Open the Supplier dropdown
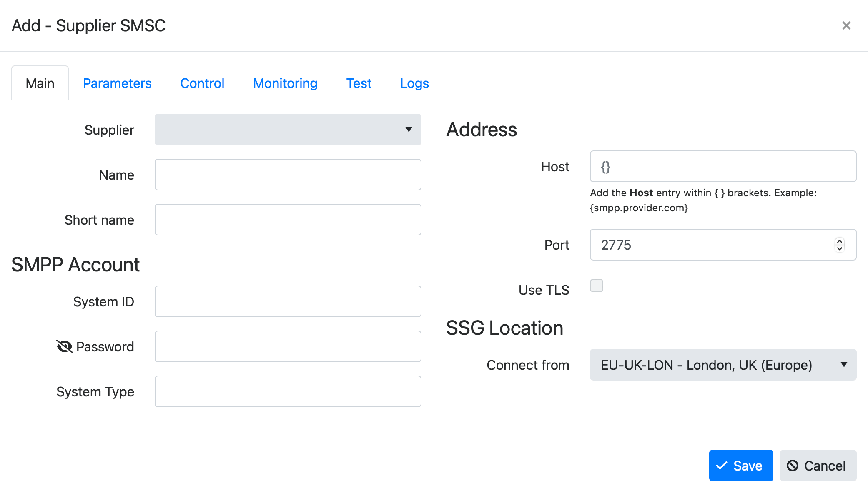 (288, 130)
